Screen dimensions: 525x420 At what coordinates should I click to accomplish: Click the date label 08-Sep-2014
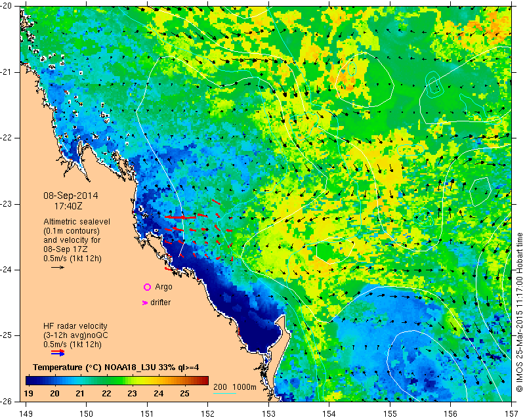[x=71, y=196]
